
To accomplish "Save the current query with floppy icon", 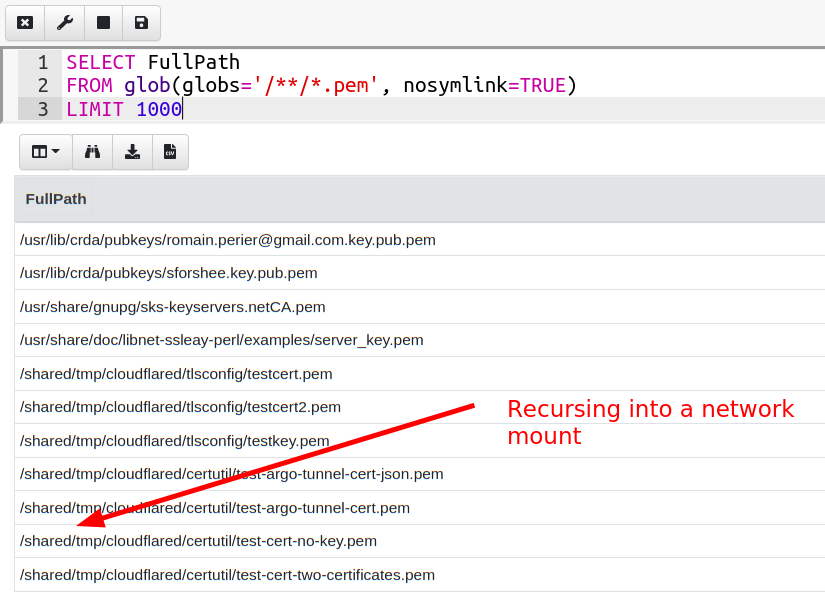I will 141,22.
